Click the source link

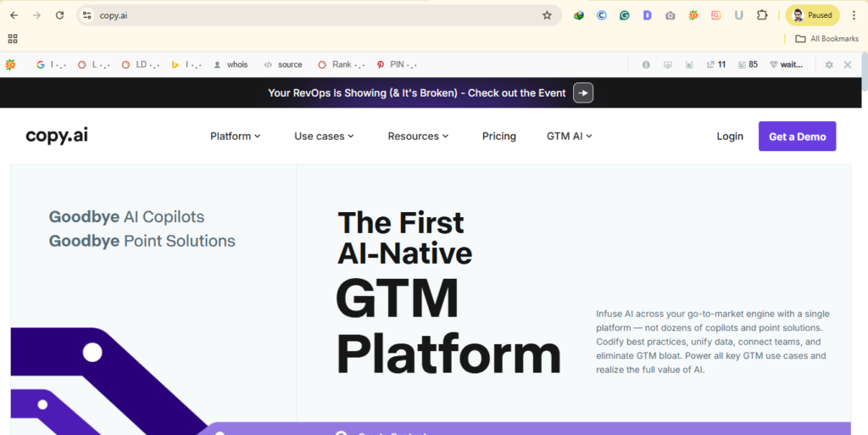(x=283, y=64)
